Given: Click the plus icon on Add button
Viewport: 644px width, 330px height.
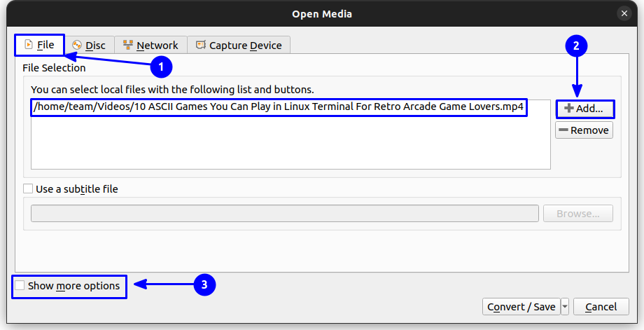Looking at the screenshot, I should pos(568,109).
